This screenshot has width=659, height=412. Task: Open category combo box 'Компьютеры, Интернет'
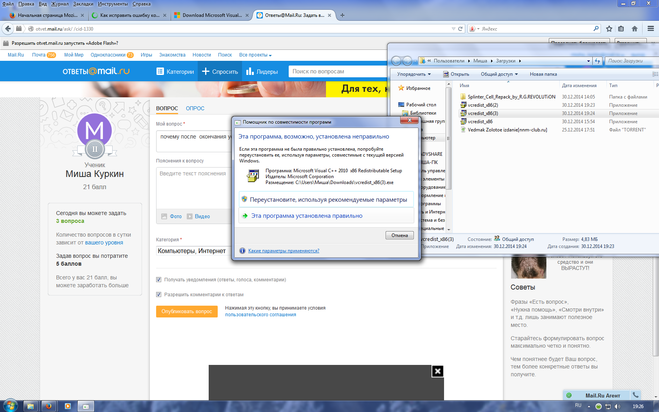(x=193, y=251)
